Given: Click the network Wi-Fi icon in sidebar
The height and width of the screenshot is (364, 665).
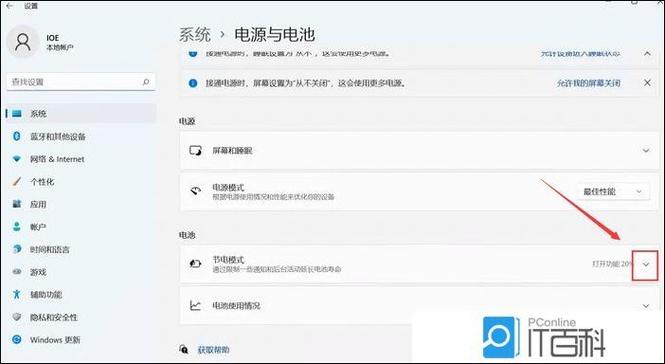Looking at the screenshot, I should [17, 159].
